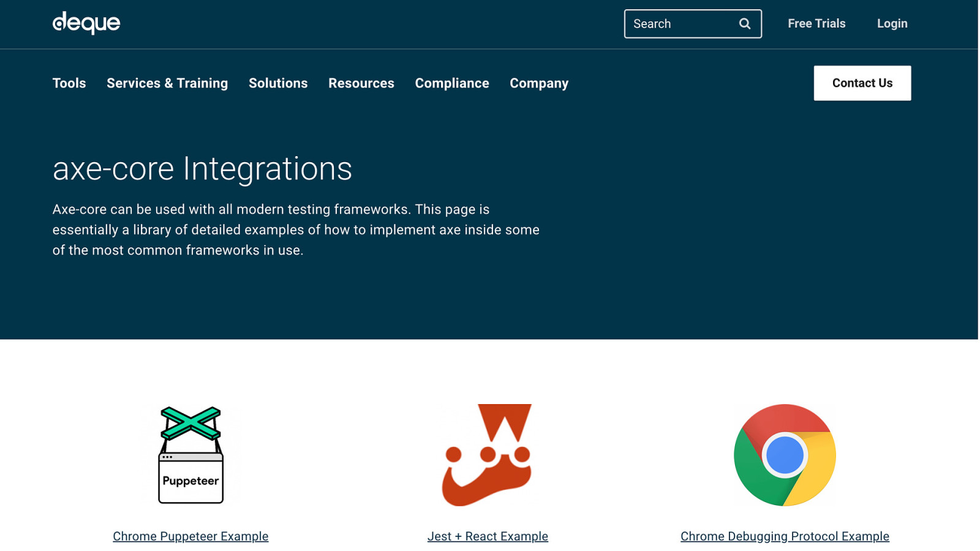Expand the Solutions menu item

pyautogui.click(x=278, y=83)
